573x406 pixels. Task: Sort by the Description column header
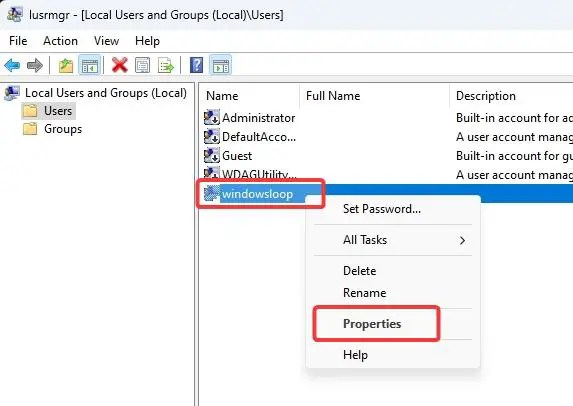[486, 96]
